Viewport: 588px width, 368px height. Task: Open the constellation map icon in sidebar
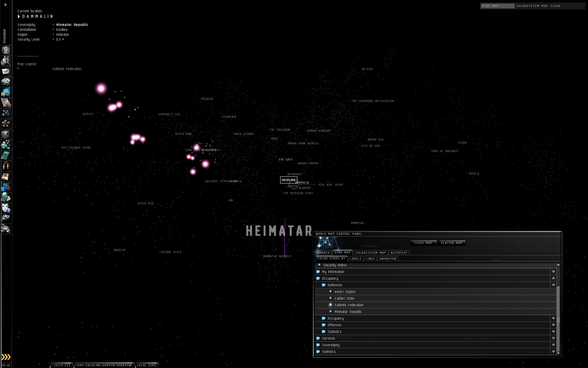click(x=6, y=114)
